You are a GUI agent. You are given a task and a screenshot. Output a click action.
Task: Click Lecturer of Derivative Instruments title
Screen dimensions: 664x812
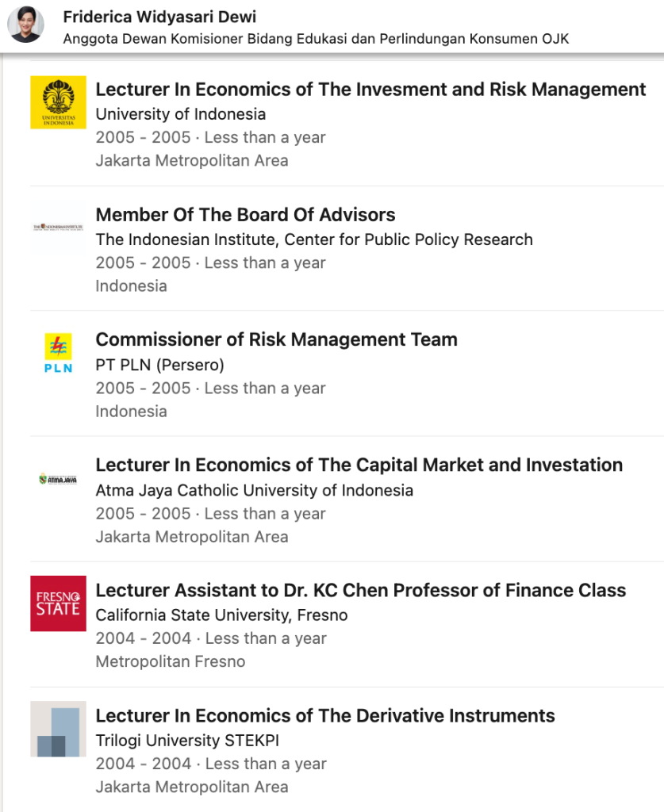(325, 715)
